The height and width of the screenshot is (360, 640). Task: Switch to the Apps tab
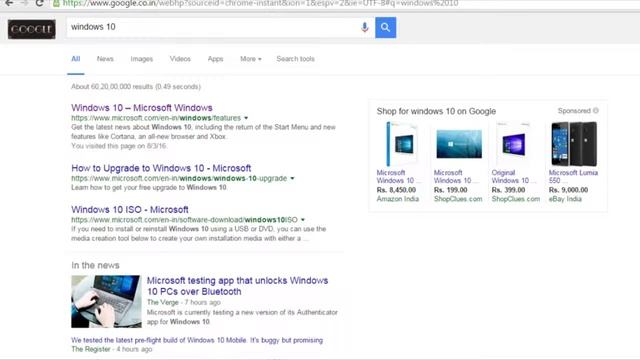click(216, 59)
